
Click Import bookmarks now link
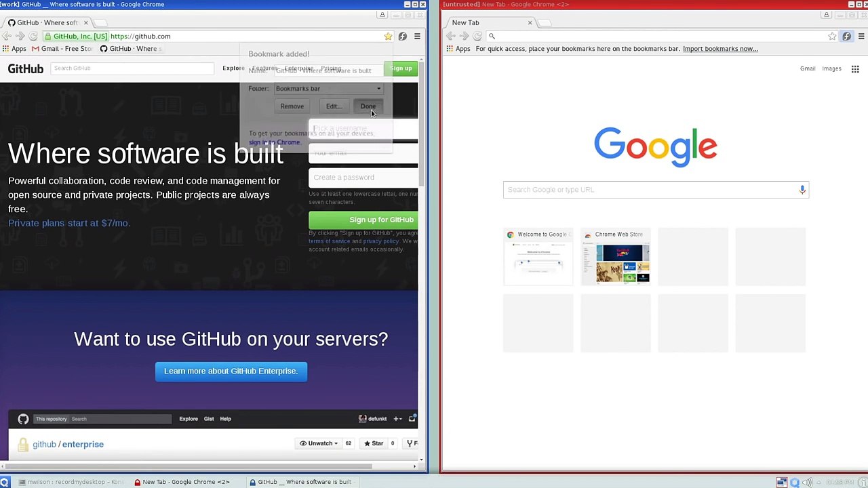(720, 49)
